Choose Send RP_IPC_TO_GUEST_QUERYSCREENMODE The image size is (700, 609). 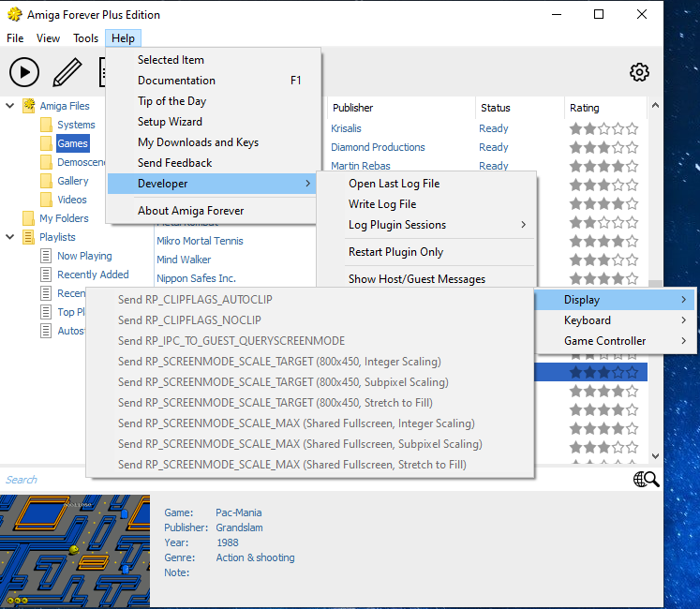click(310, 341)
